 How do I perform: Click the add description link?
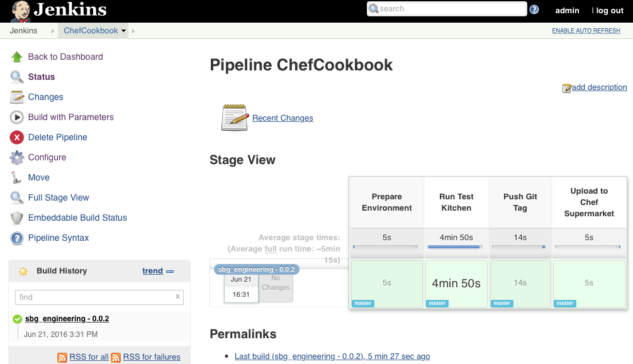click(x=599, y=87)
